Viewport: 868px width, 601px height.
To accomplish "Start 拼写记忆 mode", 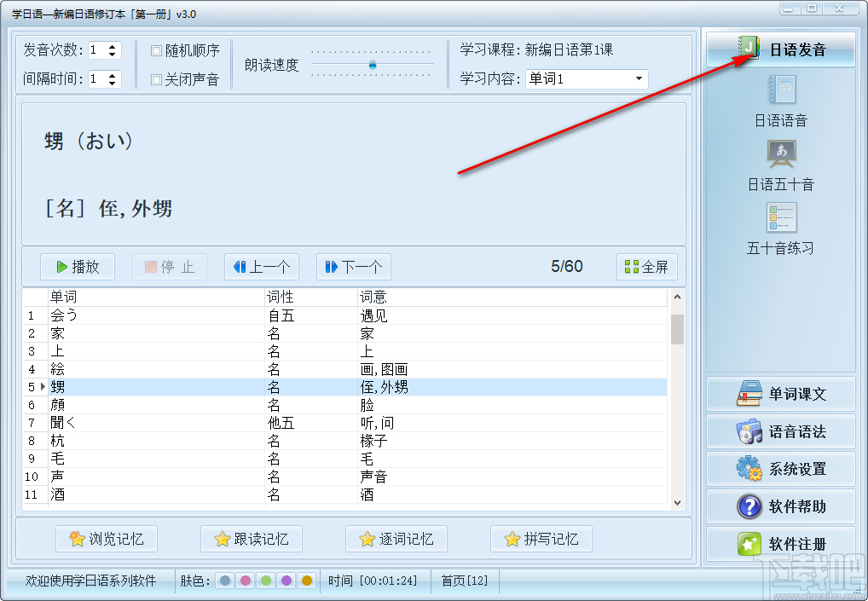I will click(541, 539).
